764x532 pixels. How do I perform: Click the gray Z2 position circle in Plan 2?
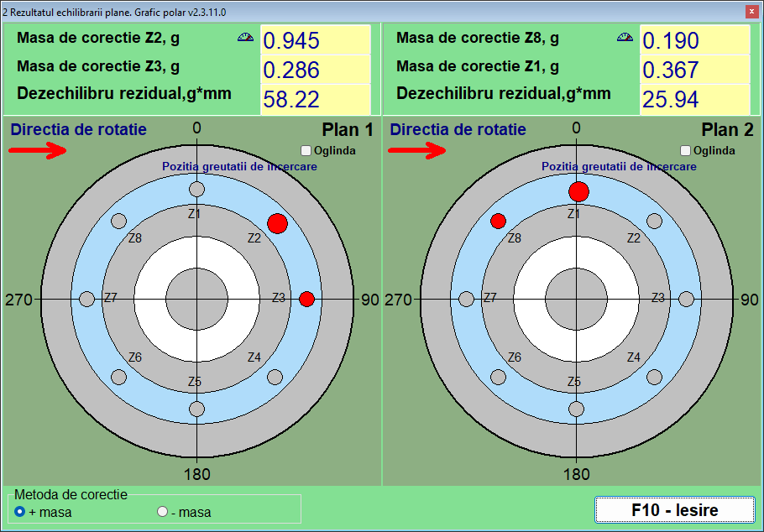(x=654, y=222)
